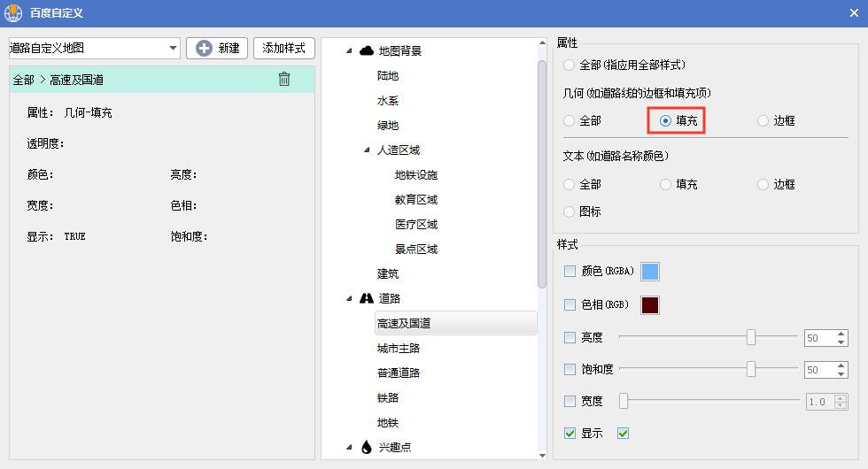Enable the 亮度 checkbox
Viewport: 868px width, 469px height.
tap(570, 337)
